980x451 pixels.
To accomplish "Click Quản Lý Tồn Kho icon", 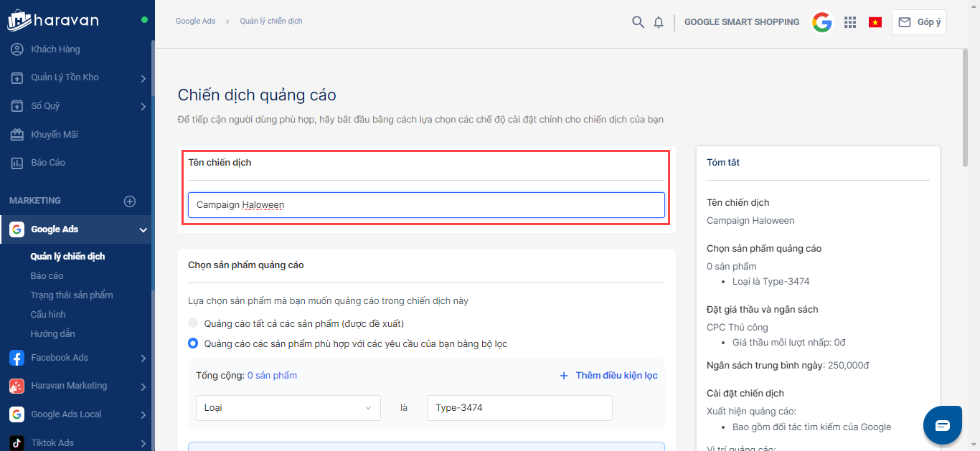I will pos(17,77).
